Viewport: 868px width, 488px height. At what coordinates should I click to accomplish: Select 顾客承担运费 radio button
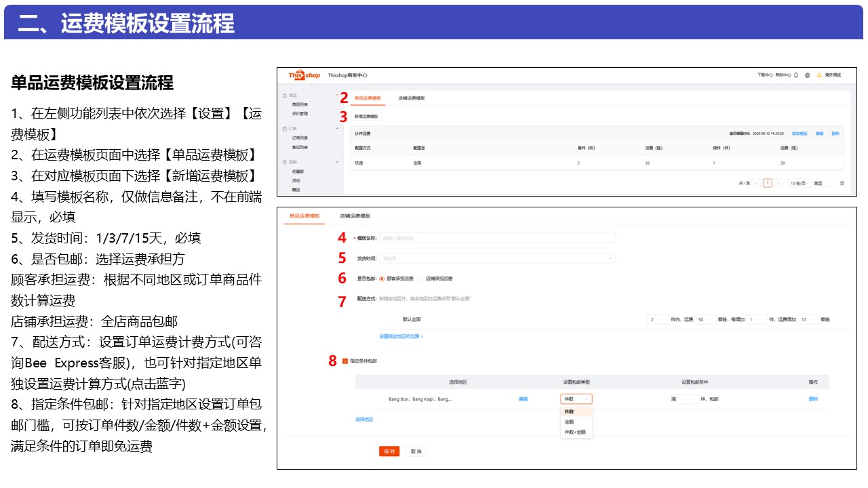(x=382, y=279)
